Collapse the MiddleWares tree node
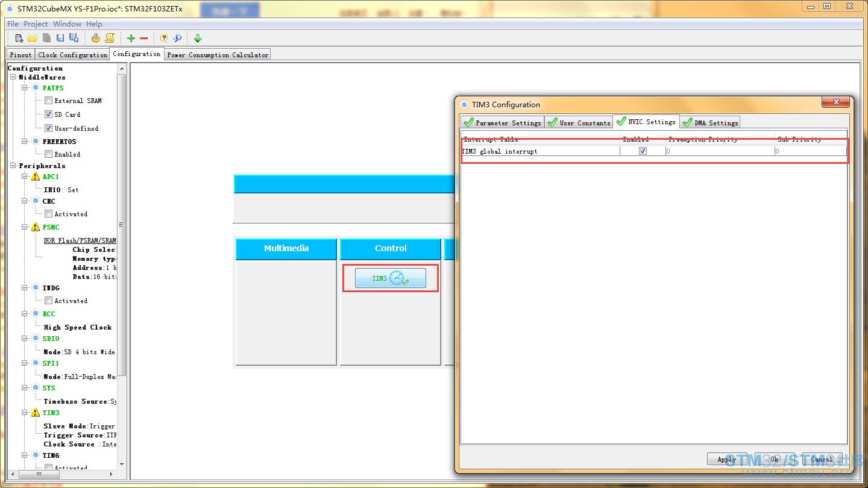 click(13, 77)
